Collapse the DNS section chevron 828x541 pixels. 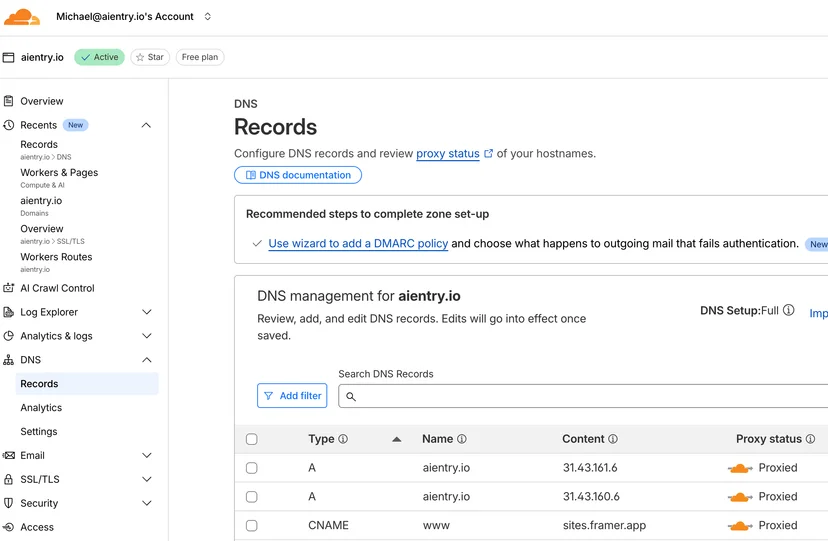(147, 360)
